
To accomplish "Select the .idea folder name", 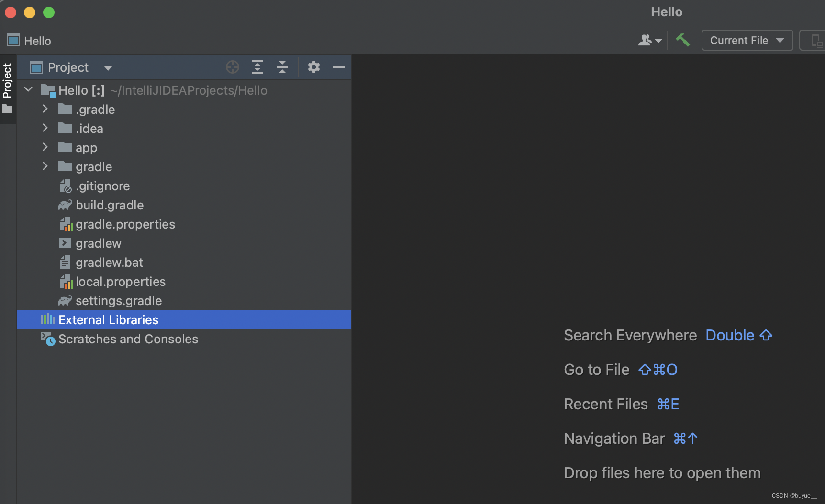I will 89,129.
